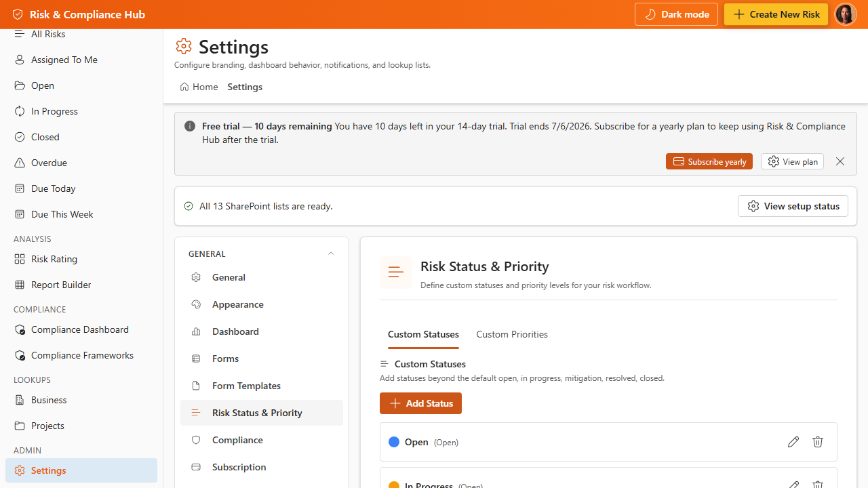Click the COMPLIANCE sidebar section label
The image size is (868, 488).
pyautogui.click(x=40, y=309)
